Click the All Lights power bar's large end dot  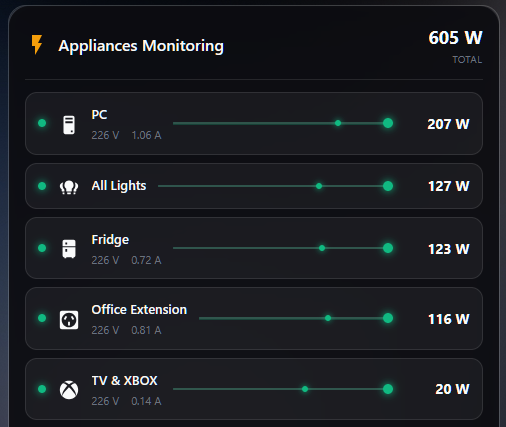[388, 186]
